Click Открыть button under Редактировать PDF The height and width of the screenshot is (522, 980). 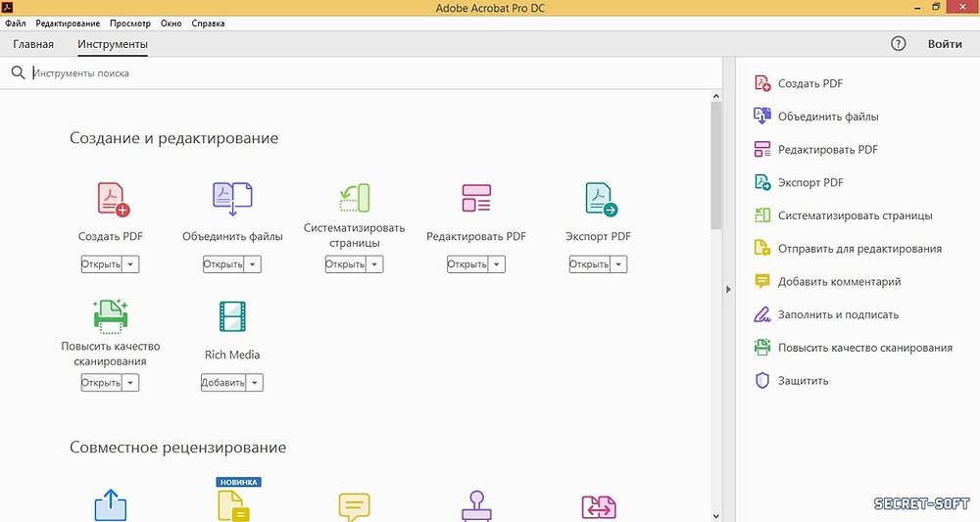coord(466,264)
